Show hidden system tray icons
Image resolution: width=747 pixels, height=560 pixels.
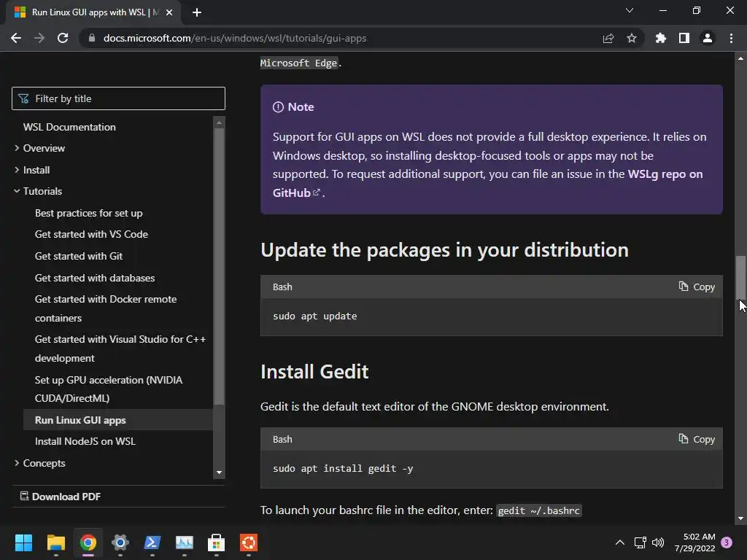tap(620, 542)
